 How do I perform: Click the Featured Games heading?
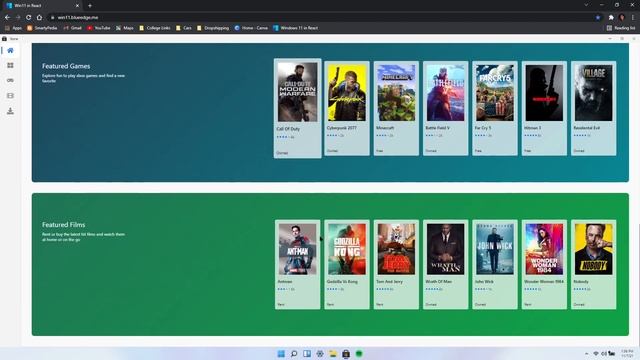point(66,66)
